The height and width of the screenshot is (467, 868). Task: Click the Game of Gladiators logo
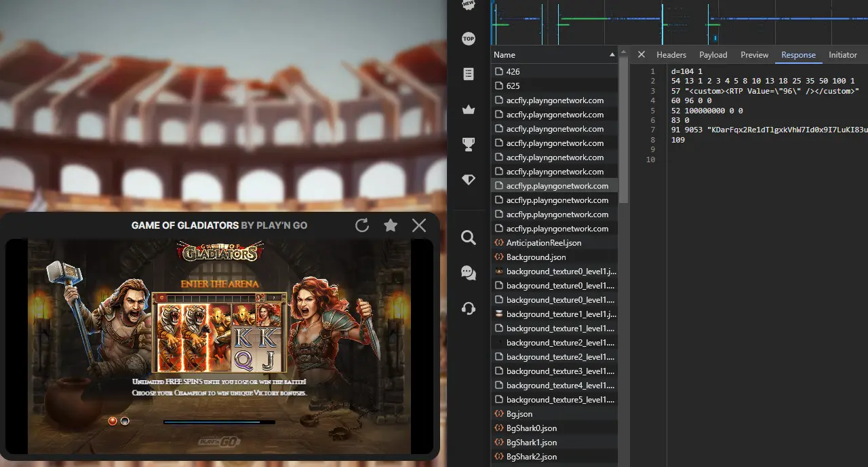point(220,253)
